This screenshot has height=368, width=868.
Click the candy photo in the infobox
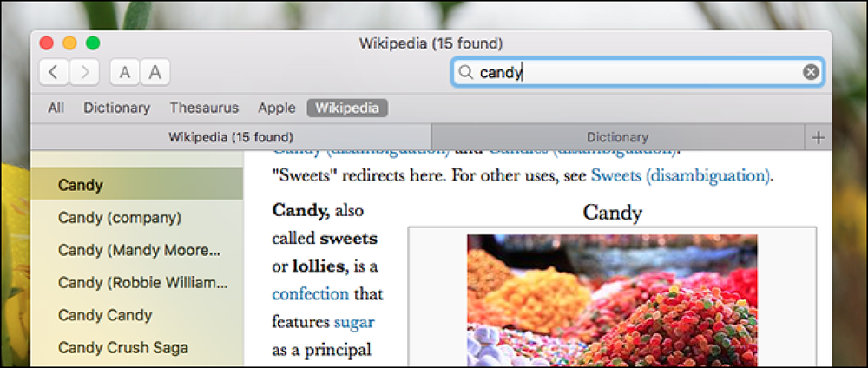pyautogui.click(x=612, y=300)
